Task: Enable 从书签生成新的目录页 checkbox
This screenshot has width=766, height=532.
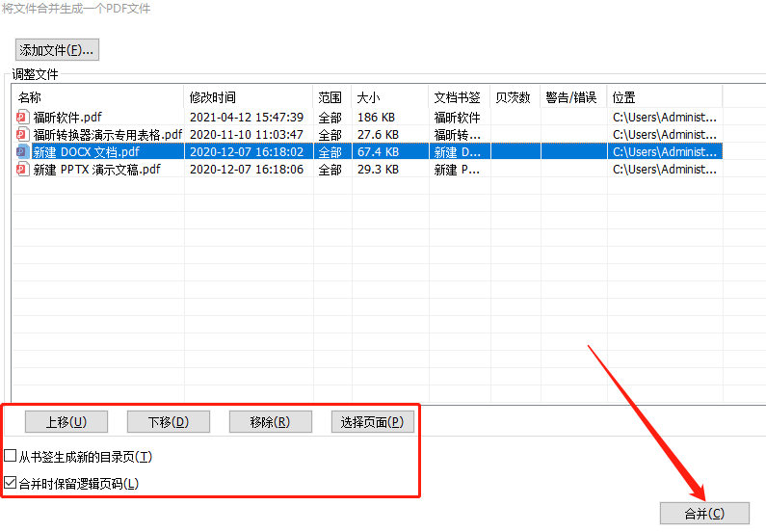Action: [x=11, y=456]
